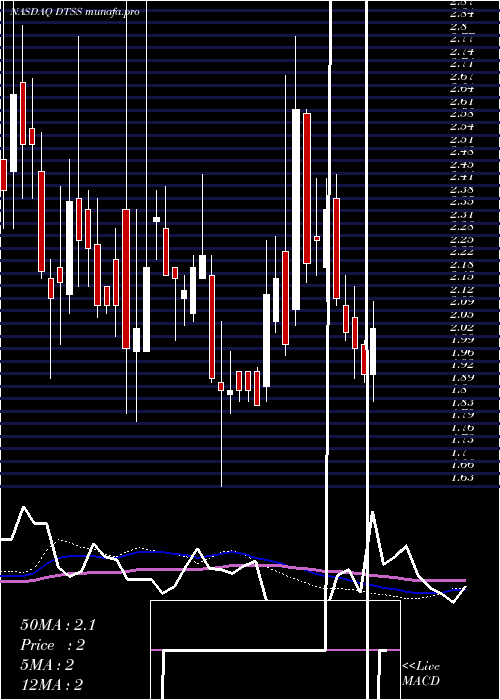Image resolution: width=500 pixels, height=700 pixels.
Task: Click the 2.02 price axis label
Action: pos(462,327)
